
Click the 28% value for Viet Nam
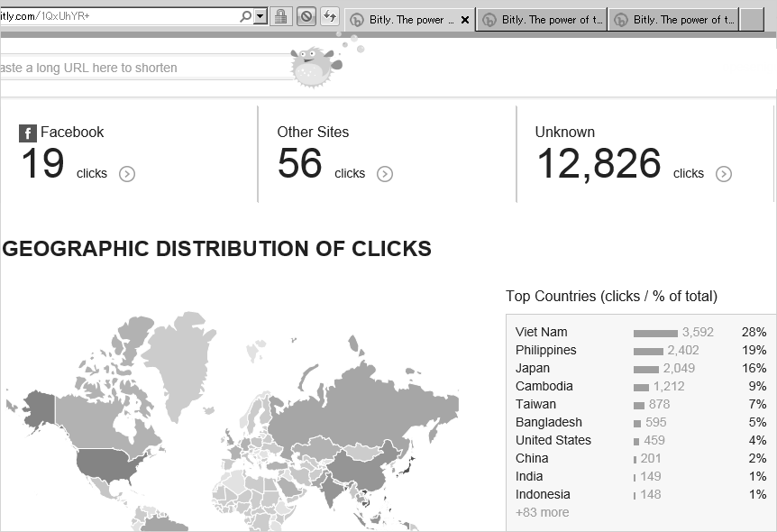pyautogui.click(x=754, y=332)
